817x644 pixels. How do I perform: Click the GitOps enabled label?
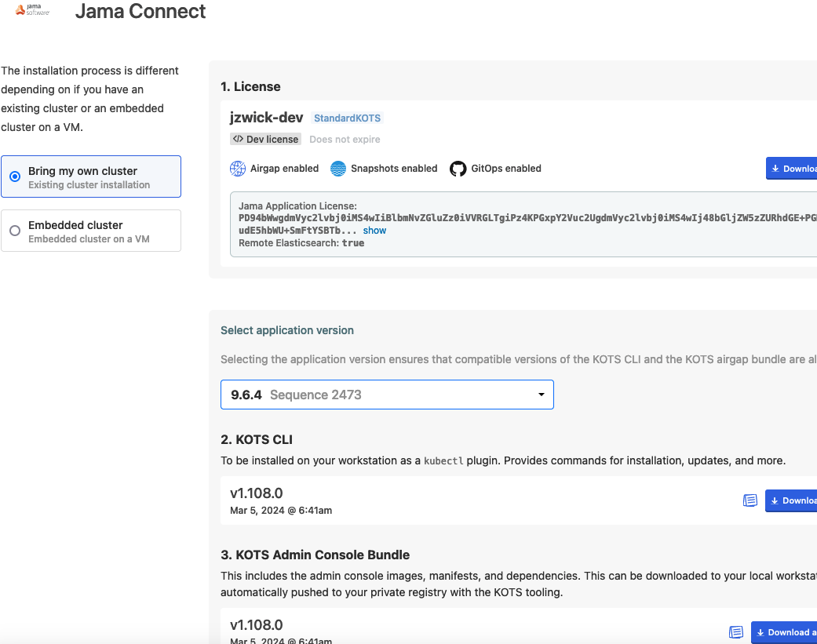click(x=506, y=169)
